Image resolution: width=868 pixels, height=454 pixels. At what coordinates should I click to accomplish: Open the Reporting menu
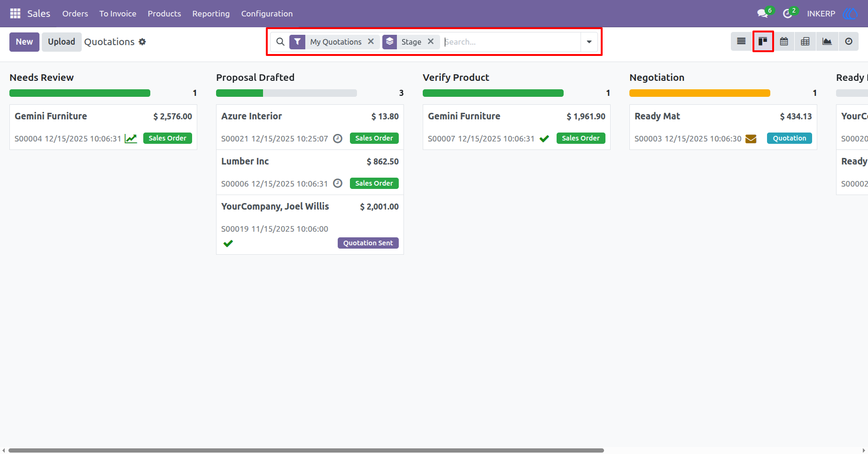211,14
